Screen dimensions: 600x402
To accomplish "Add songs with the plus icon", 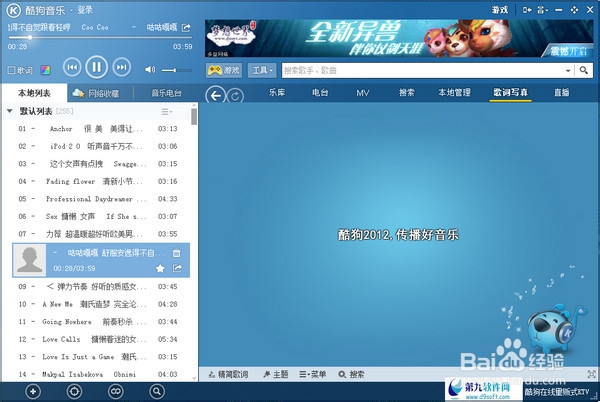I will (x=33, y=392).
